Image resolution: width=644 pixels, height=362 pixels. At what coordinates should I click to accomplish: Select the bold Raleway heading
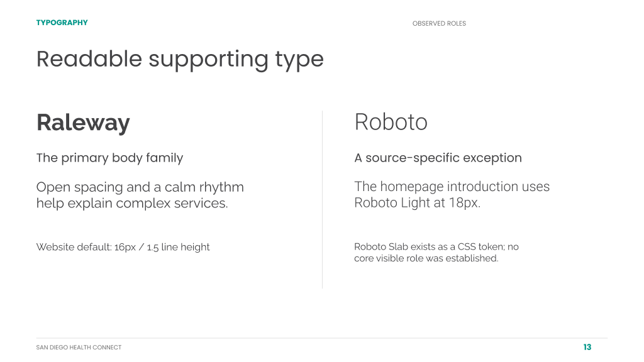(83, 123)
